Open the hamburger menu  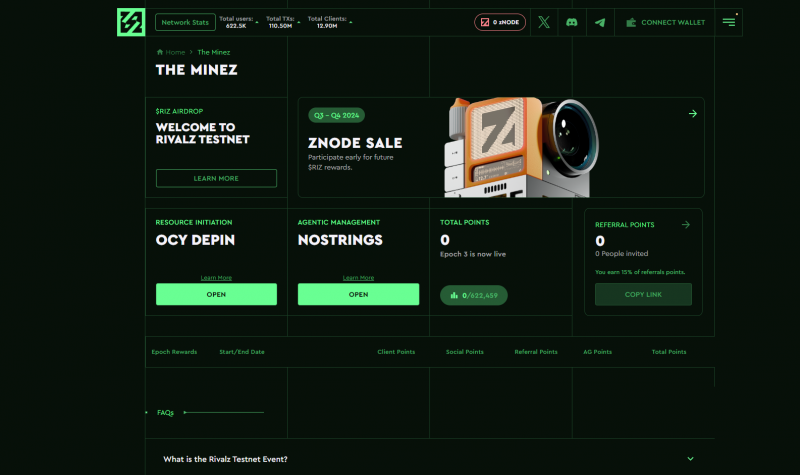click(728, 22)
